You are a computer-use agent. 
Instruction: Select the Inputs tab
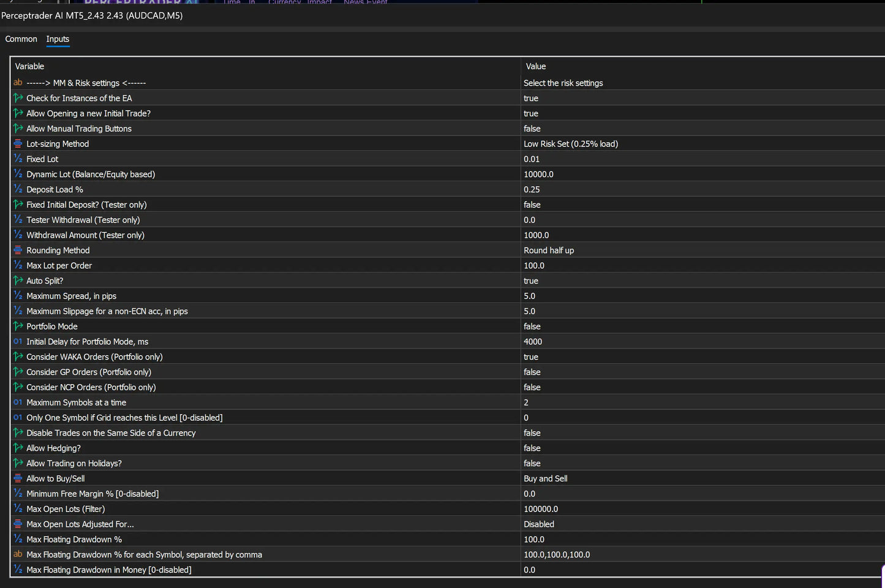58,39
